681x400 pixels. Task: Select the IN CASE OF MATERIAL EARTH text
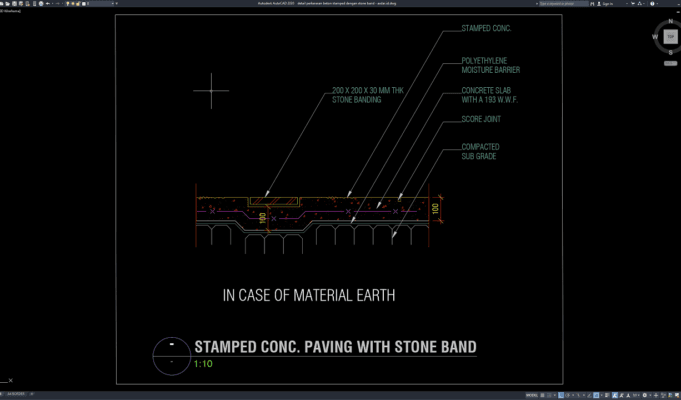309,296
